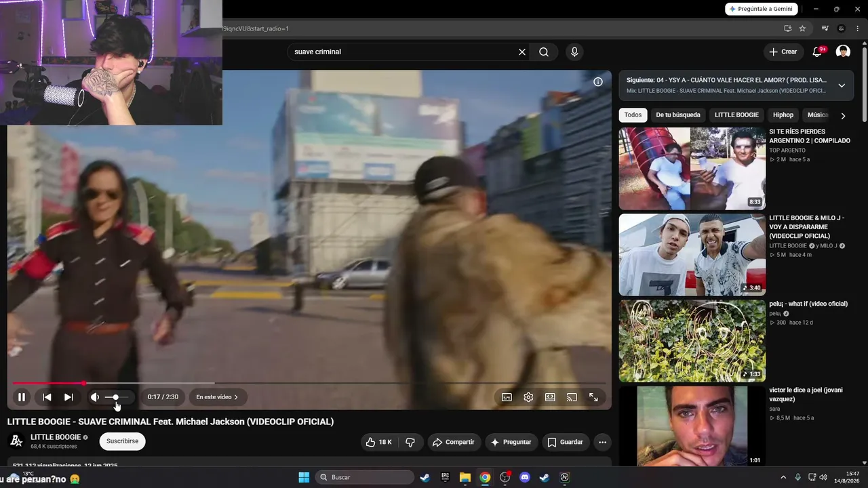
Task: Cast the video to a TV
Action: [x=572, y=397]
